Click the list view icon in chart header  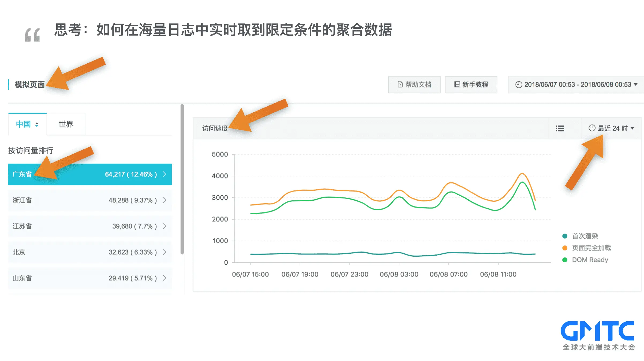560,128
